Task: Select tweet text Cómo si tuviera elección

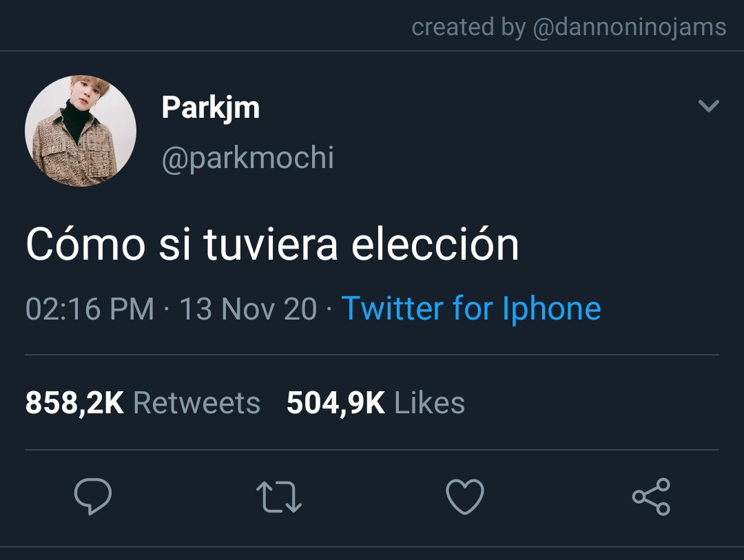Action: (x=272, y=245)
